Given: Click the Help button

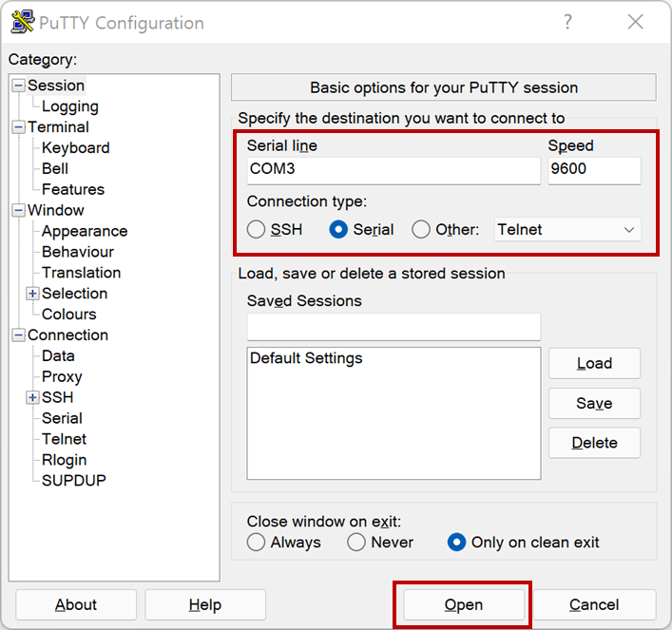Looking at the screenshot, I should point(205,604).
